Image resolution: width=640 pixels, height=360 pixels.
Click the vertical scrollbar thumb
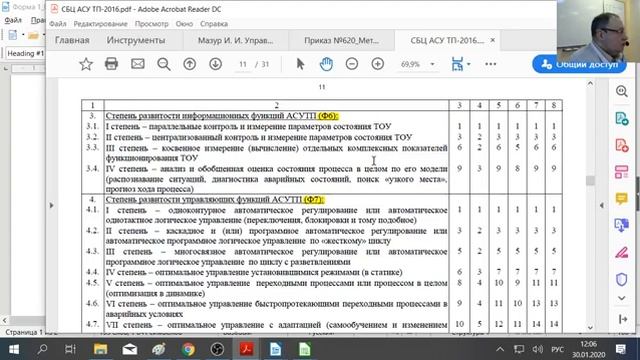[590, 180]
